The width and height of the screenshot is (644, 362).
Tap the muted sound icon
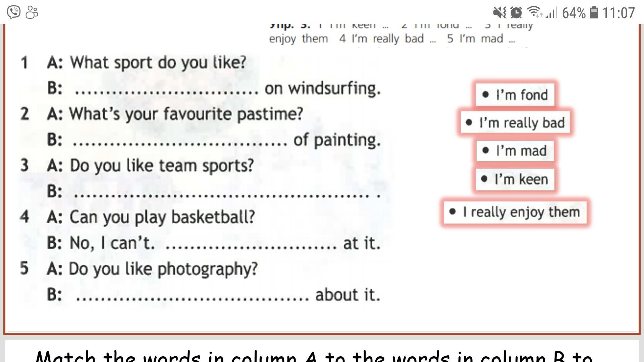(499, 13)
